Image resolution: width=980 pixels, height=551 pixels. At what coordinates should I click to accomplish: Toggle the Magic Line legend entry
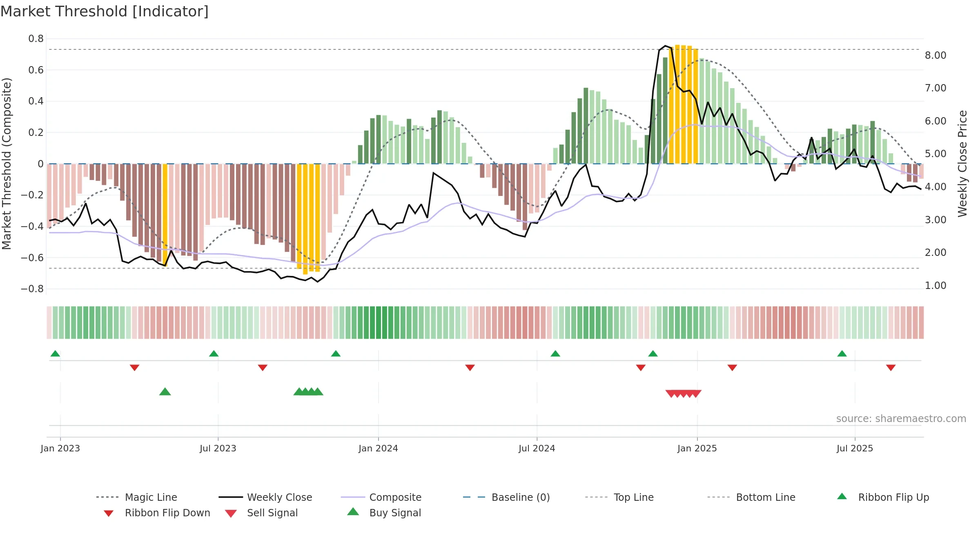[x=136, y=497]
